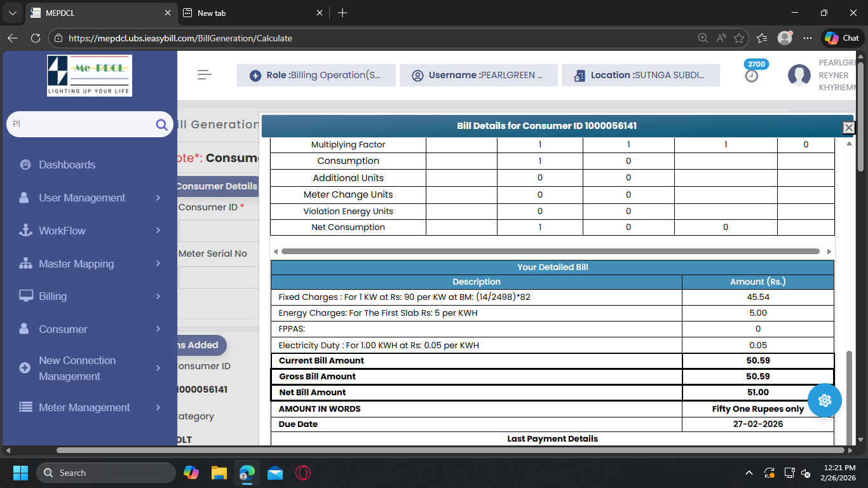The width and height of the screenshot is (868, 488).
Task: Click the hamburger menu icon in header
Action: coord(204,75)
